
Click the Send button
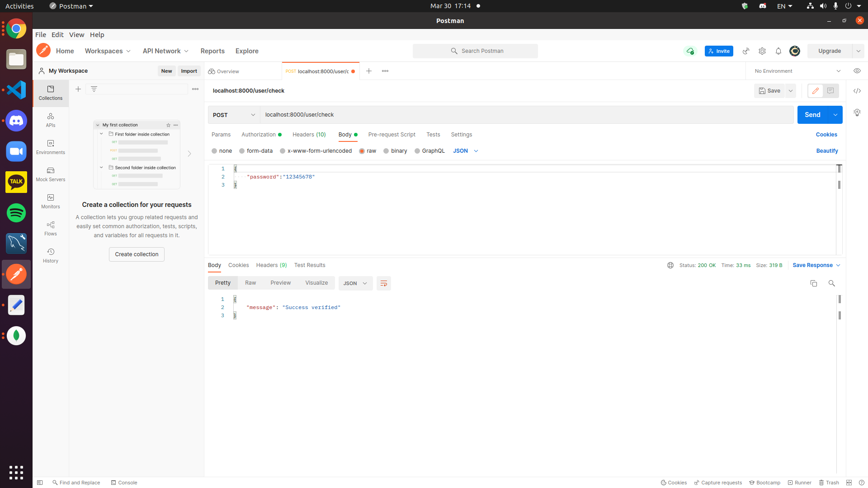pos(812,115)
